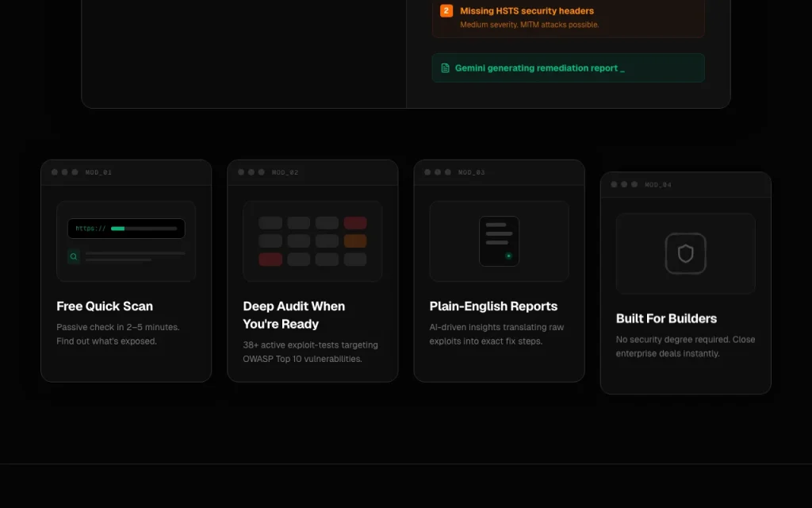Click the green status dot in the phone icon
812x508 pixels.
pyautogui.click(x=508, y=256)
